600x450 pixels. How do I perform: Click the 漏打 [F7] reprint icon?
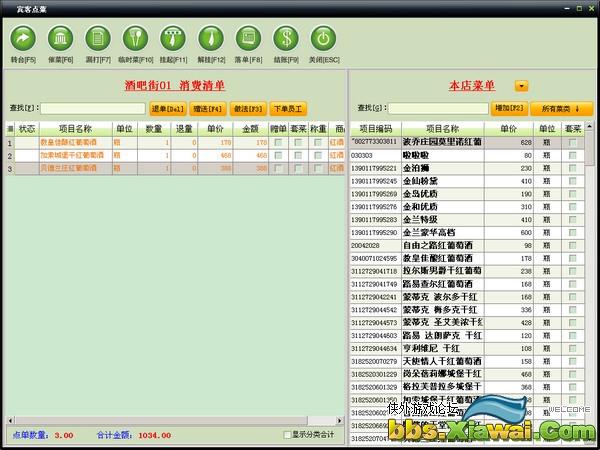click(97, 39)
